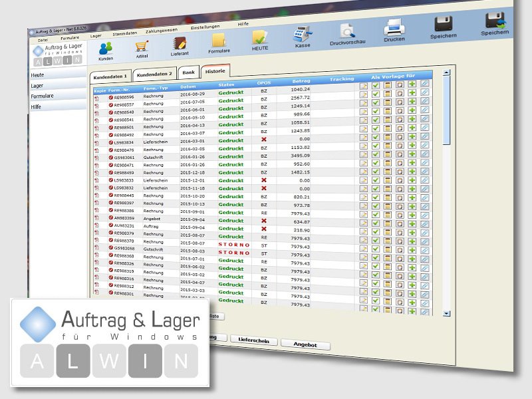Click green plus icon in row RE988596
The width and height of the screenshot is (532, 399).
412,84
